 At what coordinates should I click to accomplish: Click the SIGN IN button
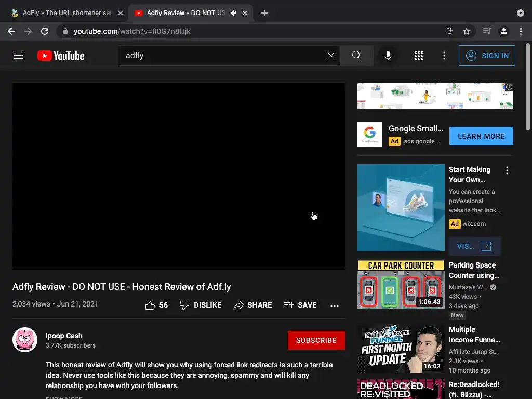coord(487,56)
